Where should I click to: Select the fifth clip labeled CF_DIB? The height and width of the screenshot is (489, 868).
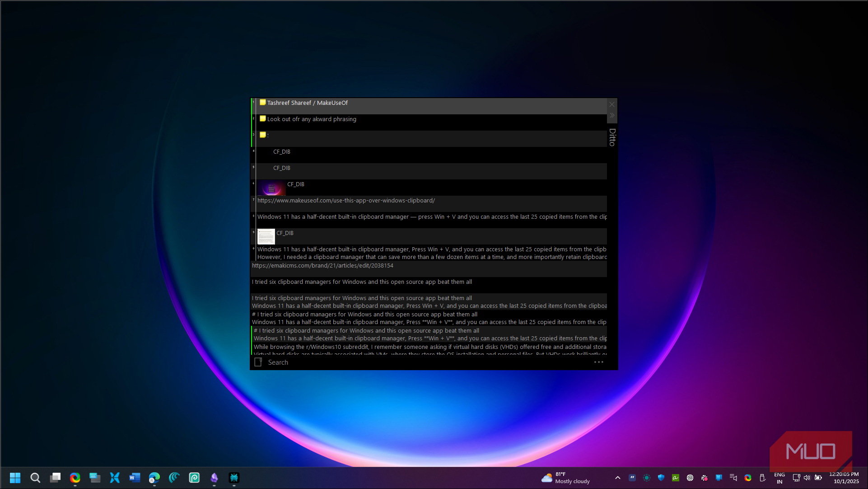pos(282,168)
